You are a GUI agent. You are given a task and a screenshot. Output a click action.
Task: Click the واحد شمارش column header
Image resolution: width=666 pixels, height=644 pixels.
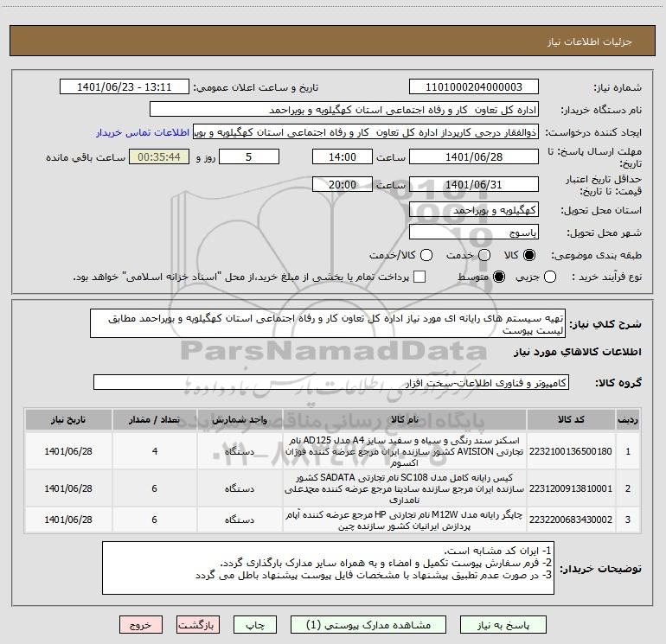click(240, 419)
